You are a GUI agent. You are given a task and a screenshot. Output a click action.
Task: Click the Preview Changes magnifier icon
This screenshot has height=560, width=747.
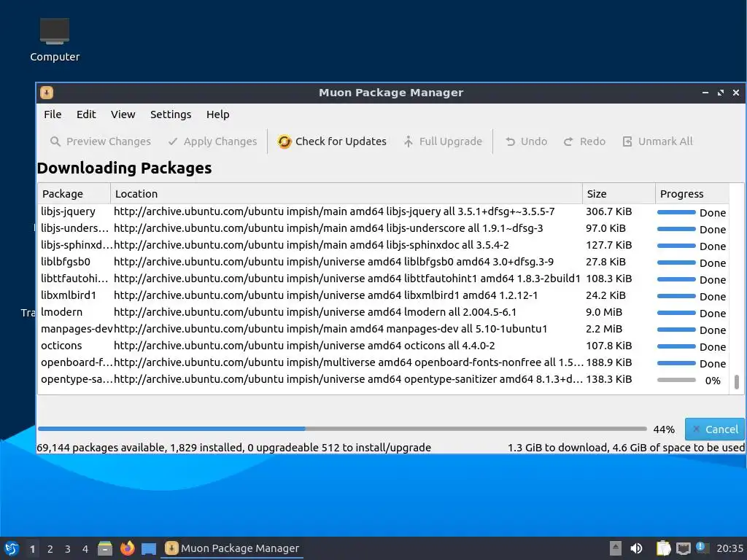[55, 141]
